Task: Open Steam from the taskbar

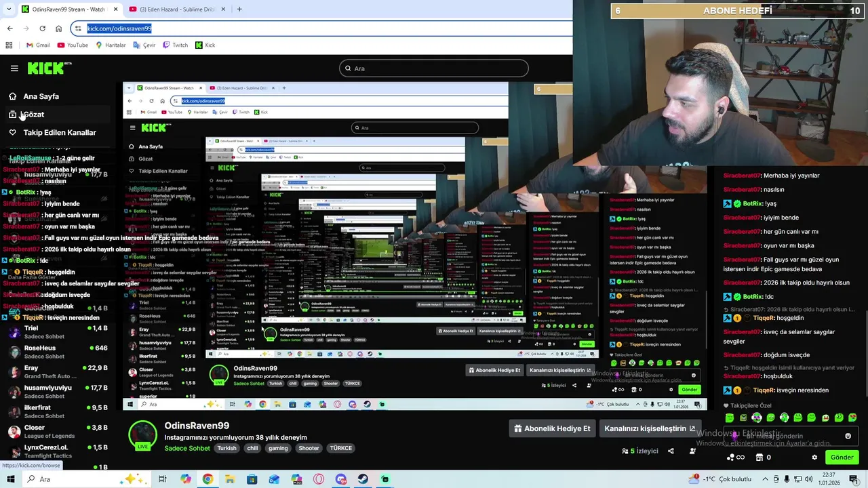Action: tap(363, 479)
